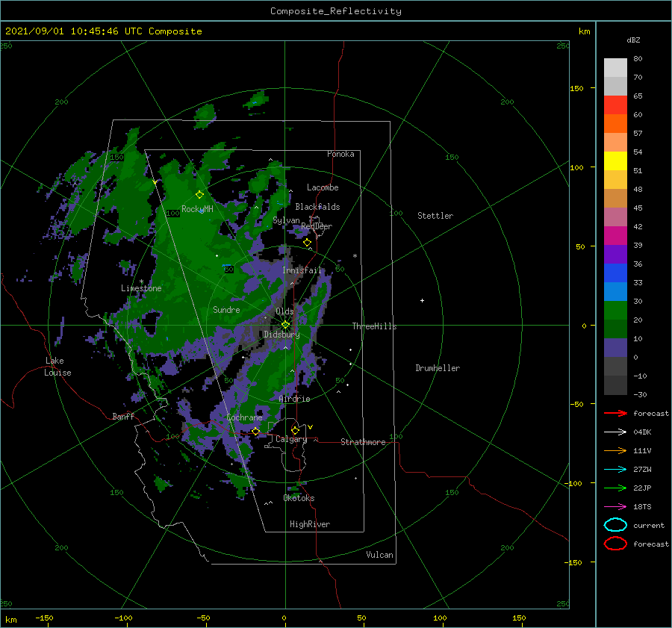Click the blue swatch below 36 dBZ
This screenshot has height=628, width=672.
[615, 273]
